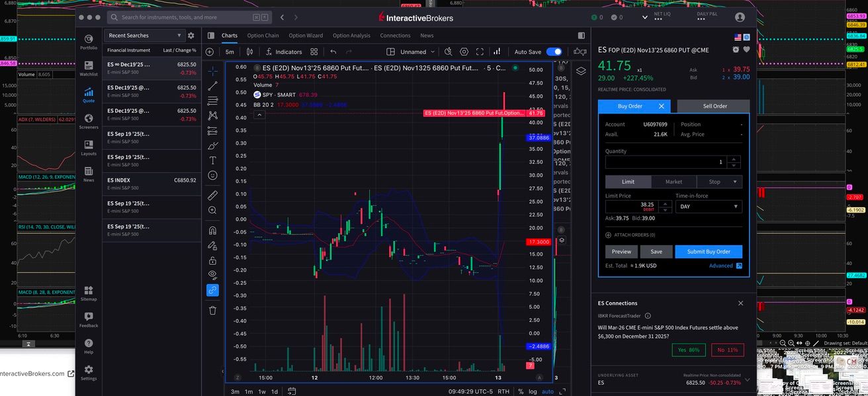
Task: Open the chart object tree layers icon
Action: pos(581,72)
